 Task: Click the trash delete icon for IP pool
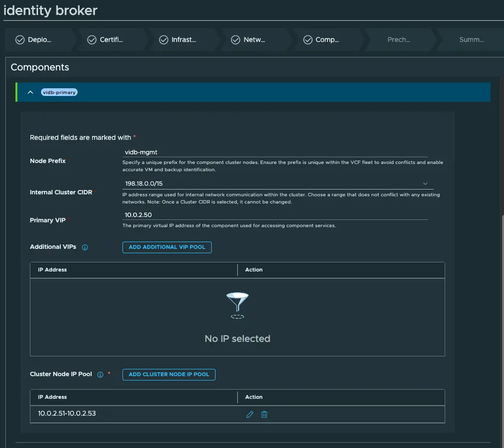pyautogui.click(x=264, y=414)
